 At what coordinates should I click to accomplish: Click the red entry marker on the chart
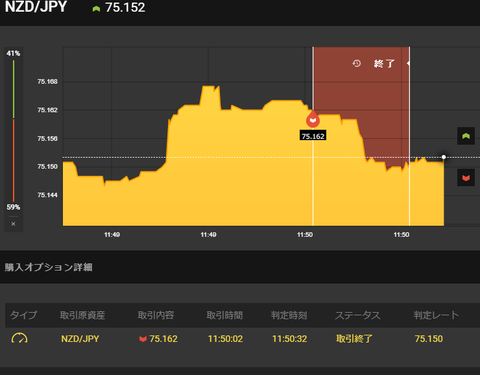(313, 120)
